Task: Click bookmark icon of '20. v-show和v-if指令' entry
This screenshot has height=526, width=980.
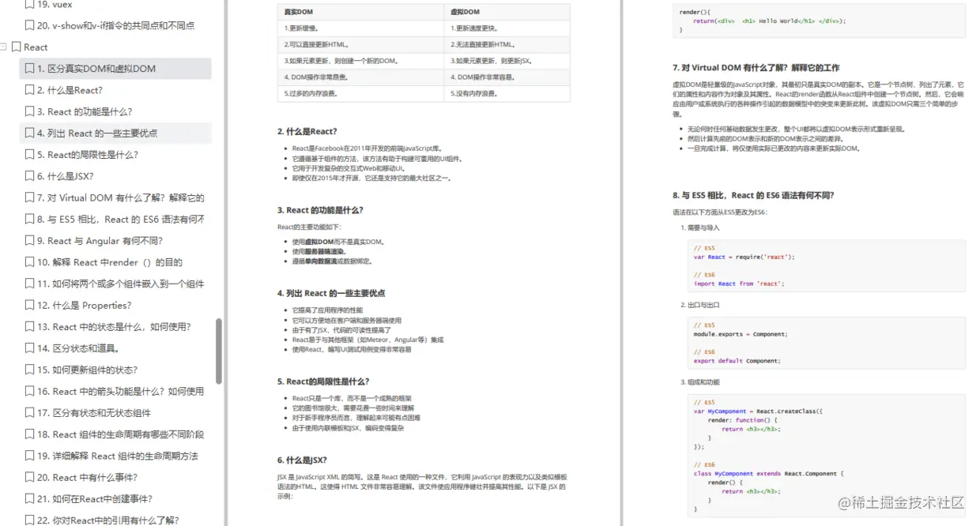Action: [29, 25]
